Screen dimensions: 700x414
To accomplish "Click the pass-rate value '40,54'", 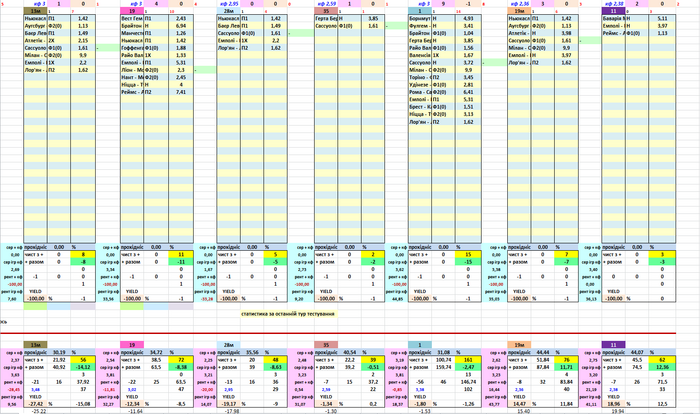I will (x=350, y=352).
